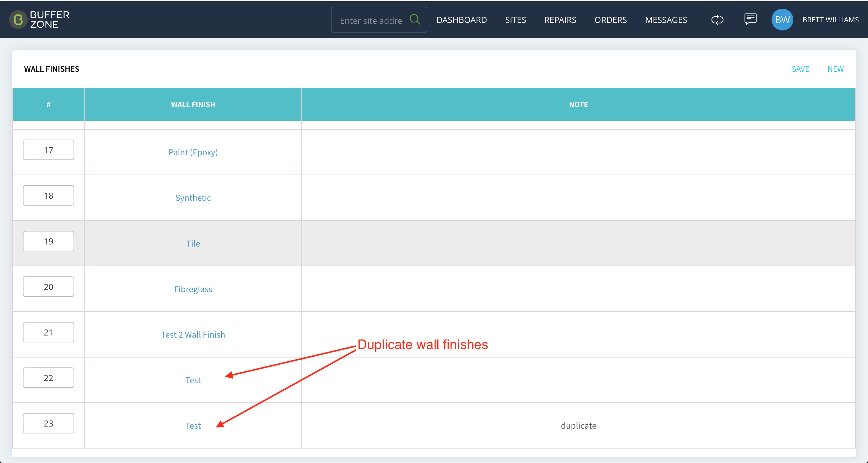Open the Repairs menu item
Viewport: 868px width, 463px height.
click(560, 20)
